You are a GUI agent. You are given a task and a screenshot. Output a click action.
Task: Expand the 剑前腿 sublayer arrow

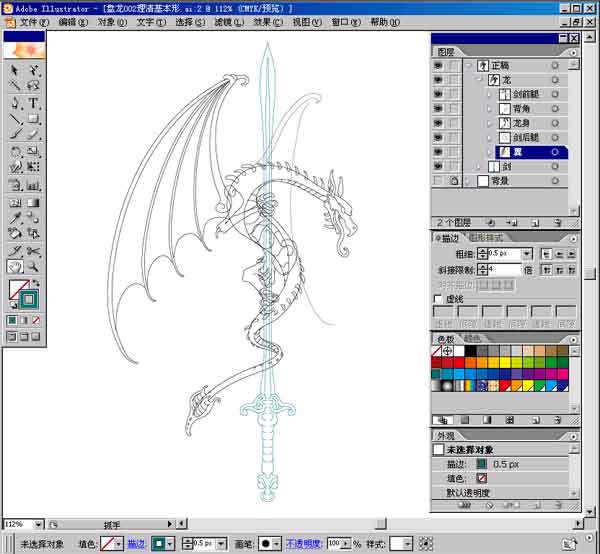(x=490, y=95)
